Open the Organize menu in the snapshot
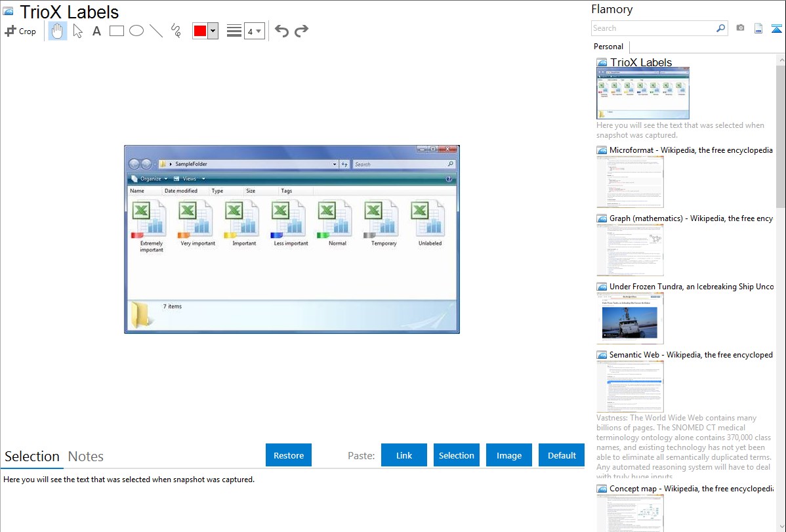The height and width of the screenshot is (532, 786). 150,179
